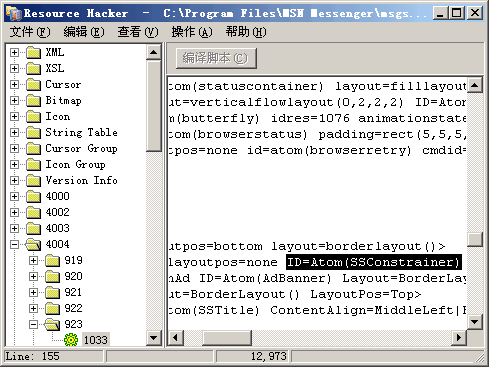The image size is (489, 367).
Task: Click the Icon Group folder icon
Action: [33, 165]
